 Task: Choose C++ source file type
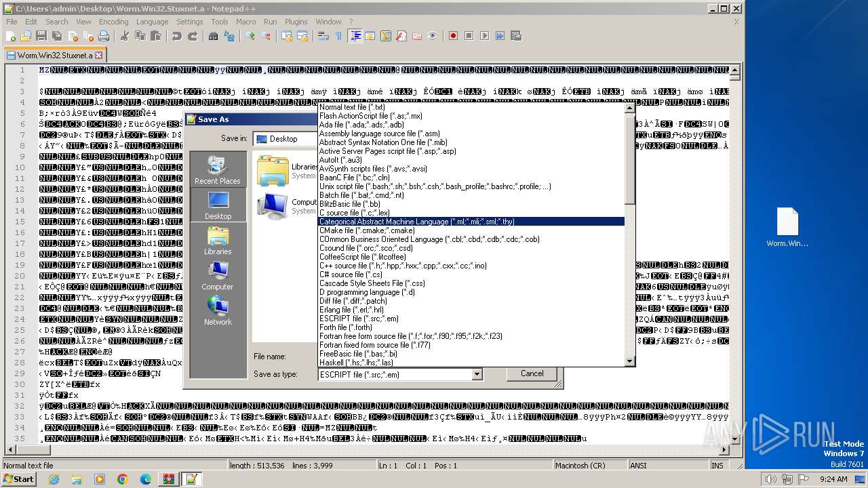coord(471,266)
